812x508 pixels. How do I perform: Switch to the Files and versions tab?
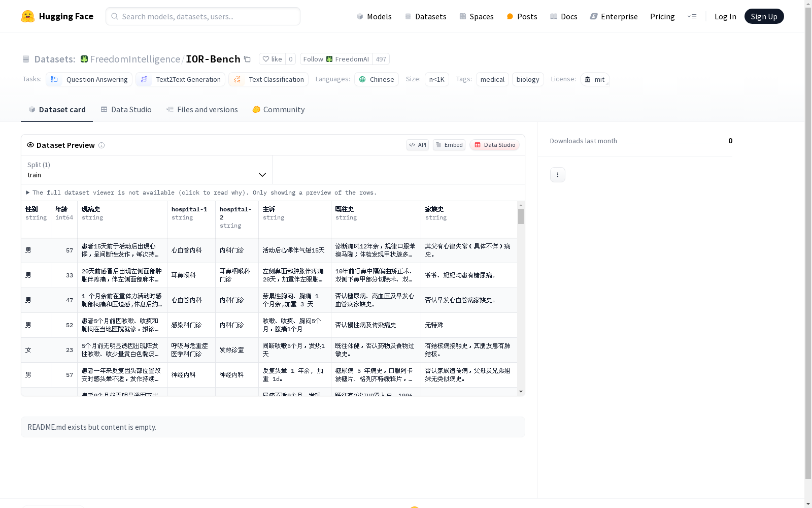point(202,110)
